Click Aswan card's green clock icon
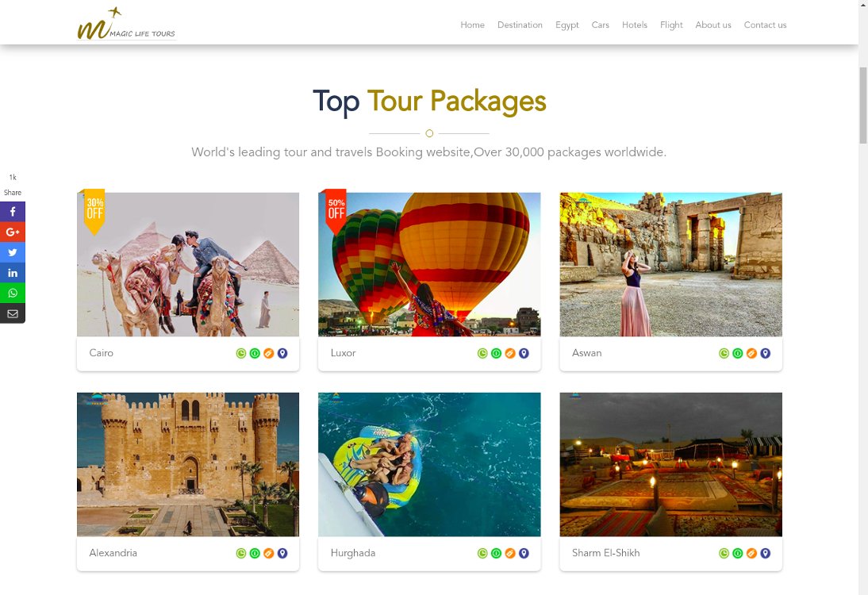This screenshot has height=595, width=868. pos(724,353)
